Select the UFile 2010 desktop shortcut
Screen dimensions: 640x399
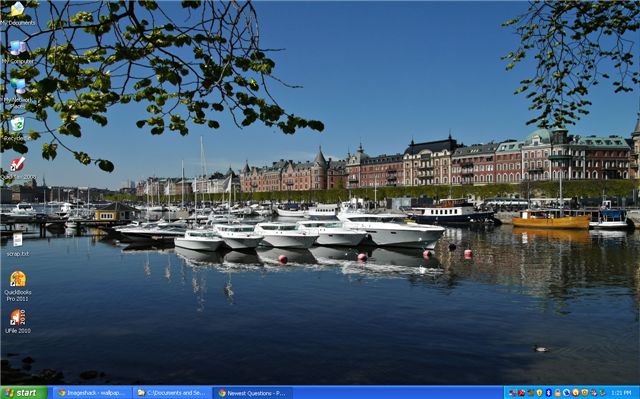point(18,321)
